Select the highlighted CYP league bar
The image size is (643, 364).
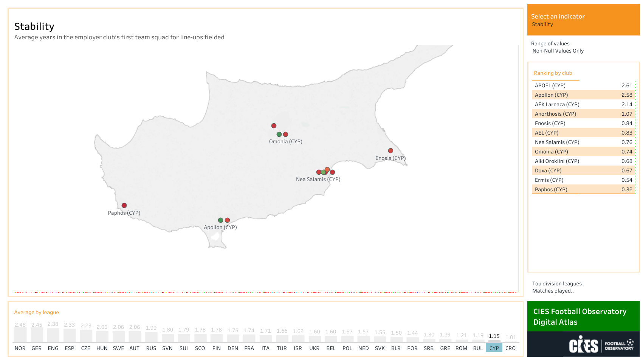pyautogui.click(x=494, y=341)
